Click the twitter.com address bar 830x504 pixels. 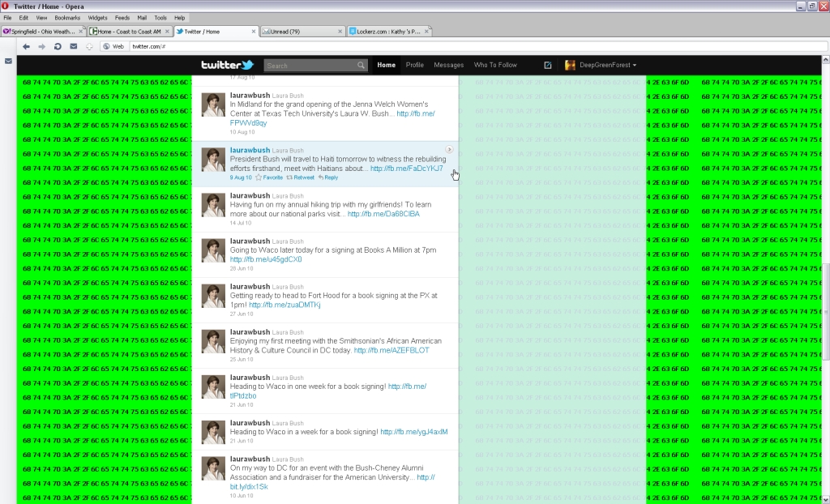(477, 46)
